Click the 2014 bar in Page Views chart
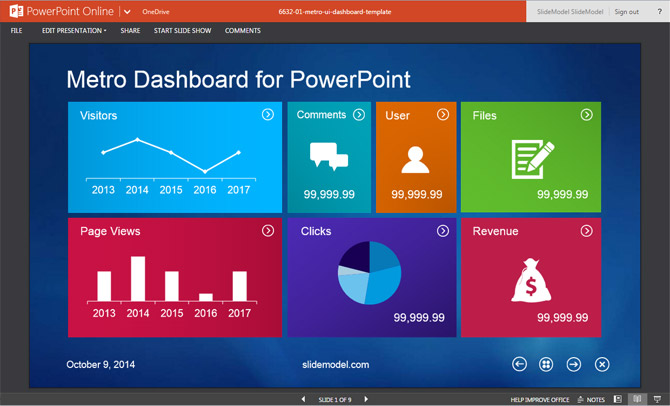670x406 pixels. tap(138, 279)
